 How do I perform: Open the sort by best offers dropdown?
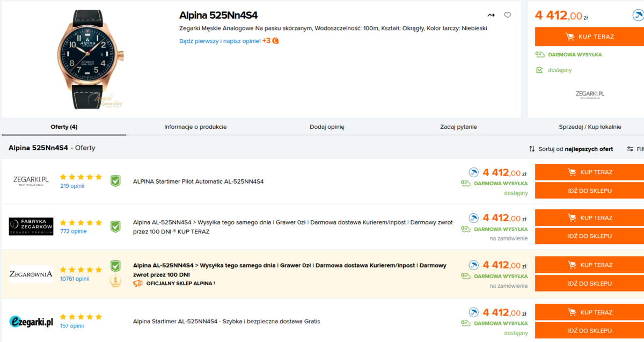[x=571, y=149]
